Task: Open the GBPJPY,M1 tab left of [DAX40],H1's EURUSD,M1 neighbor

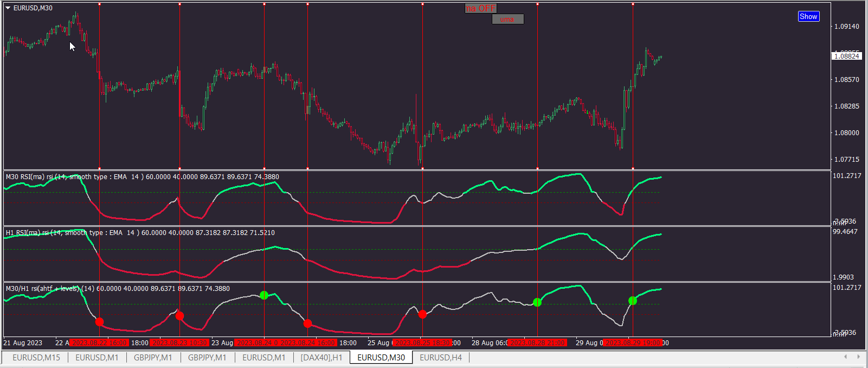Action: [207, 357]
